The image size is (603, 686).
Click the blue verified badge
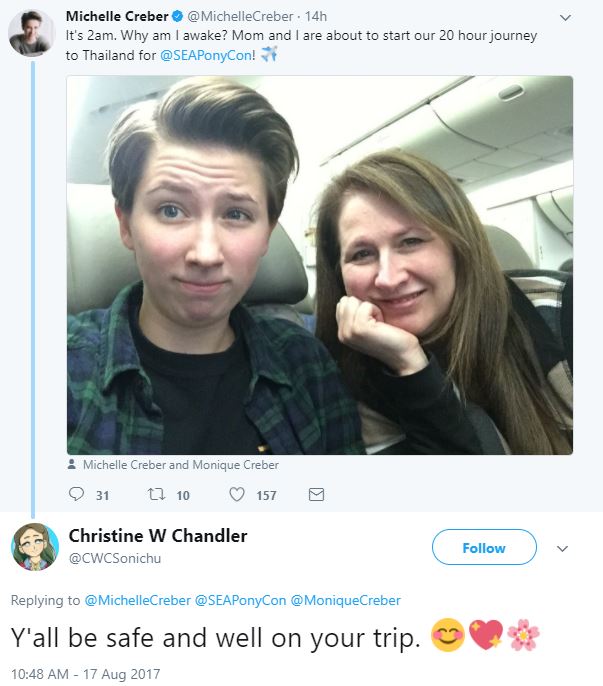click(x=177, y=17)
